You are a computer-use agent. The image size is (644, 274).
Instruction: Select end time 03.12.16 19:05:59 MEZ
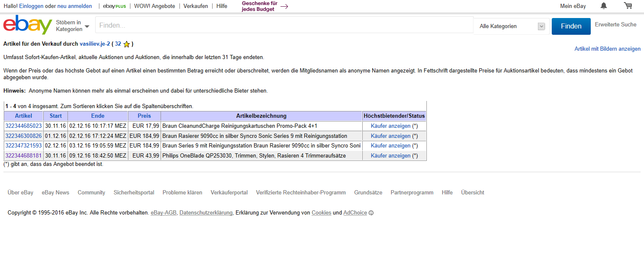(x=98, y=145)
